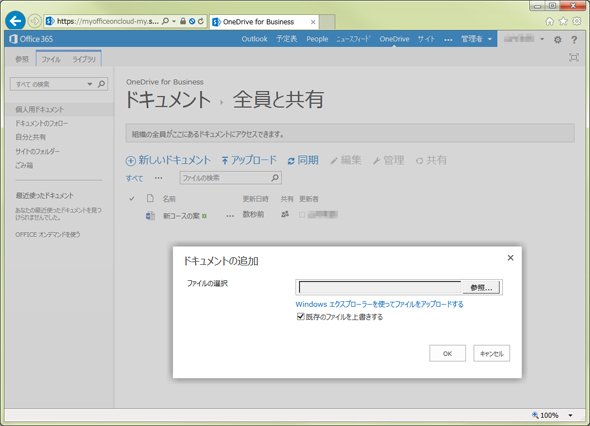The height and width of the screenshot is (426, 590).
Task: Click the Windows Explorer upload link
Action: [379, 304]
